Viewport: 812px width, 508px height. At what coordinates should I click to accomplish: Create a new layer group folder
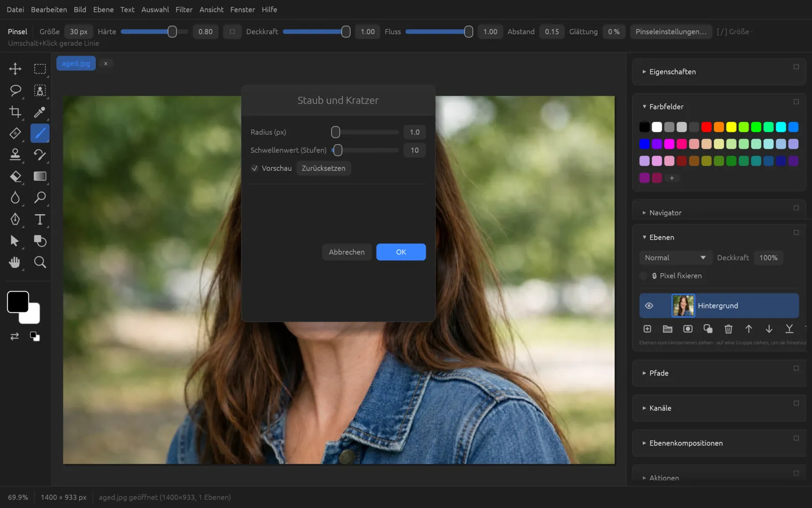(667, 329)
